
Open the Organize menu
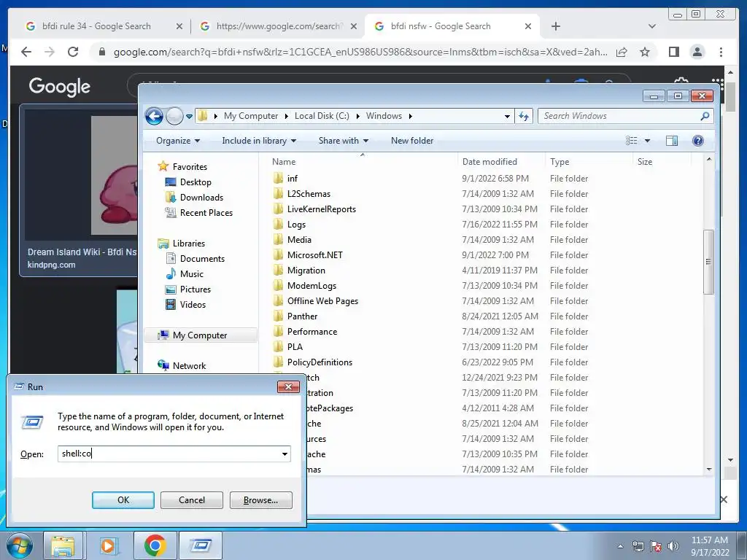pyautogui.click(x=178, y=141)
